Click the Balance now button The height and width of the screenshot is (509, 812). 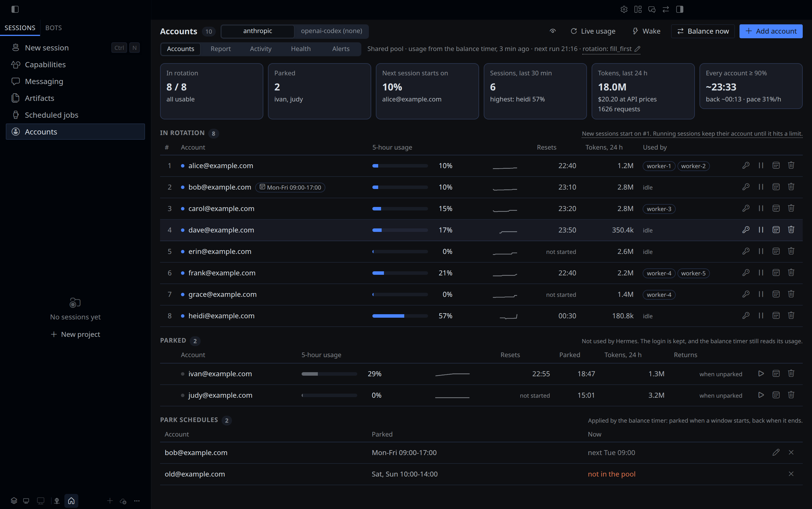(x=703, y=31)
